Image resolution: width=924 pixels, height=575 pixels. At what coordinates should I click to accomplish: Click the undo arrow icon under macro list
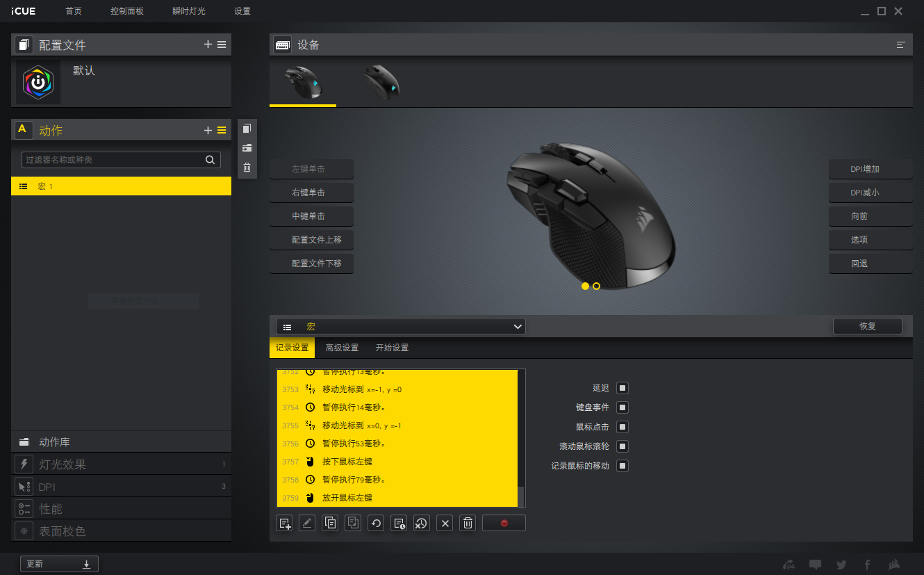coord(376,524)
